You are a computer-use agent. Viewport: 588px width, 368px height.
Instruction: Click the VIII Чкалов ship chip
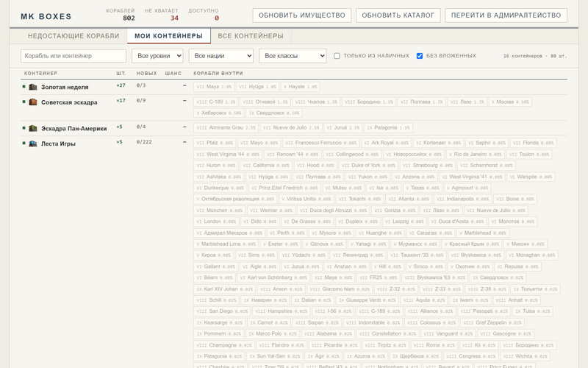point(317,102)
